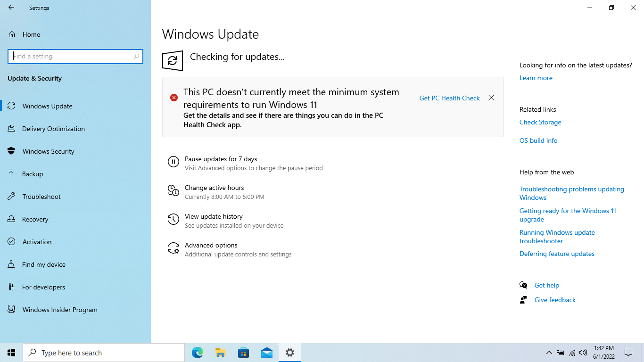Click the Check Storage link
The height and width of the screenshot is (362, 644).
(540, 122)
